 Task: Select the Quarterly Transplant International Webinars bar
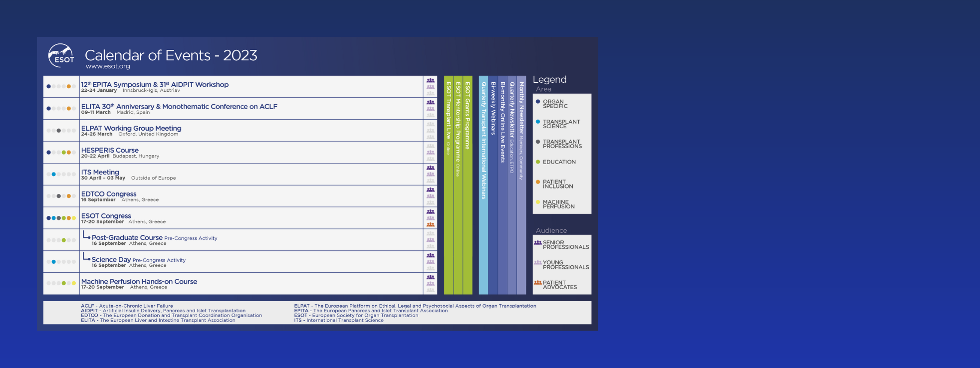point(484,184)
